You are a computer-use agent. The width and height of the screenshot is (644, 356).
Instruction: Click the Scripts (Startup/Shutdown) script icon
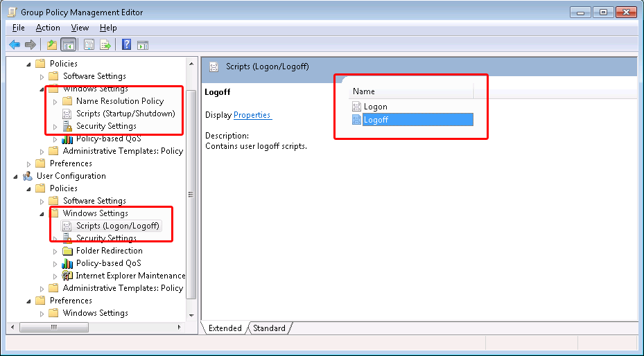(x=67, y=114)
